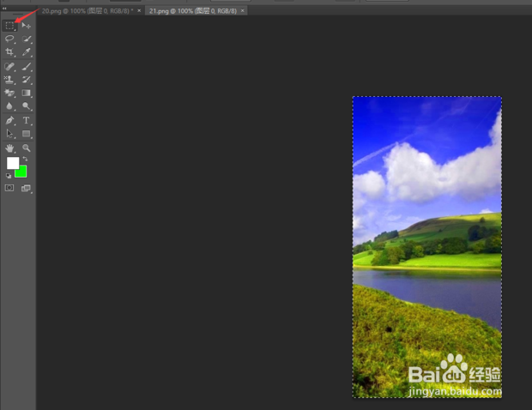Select the Brush tool

click(x=26, y=66)
